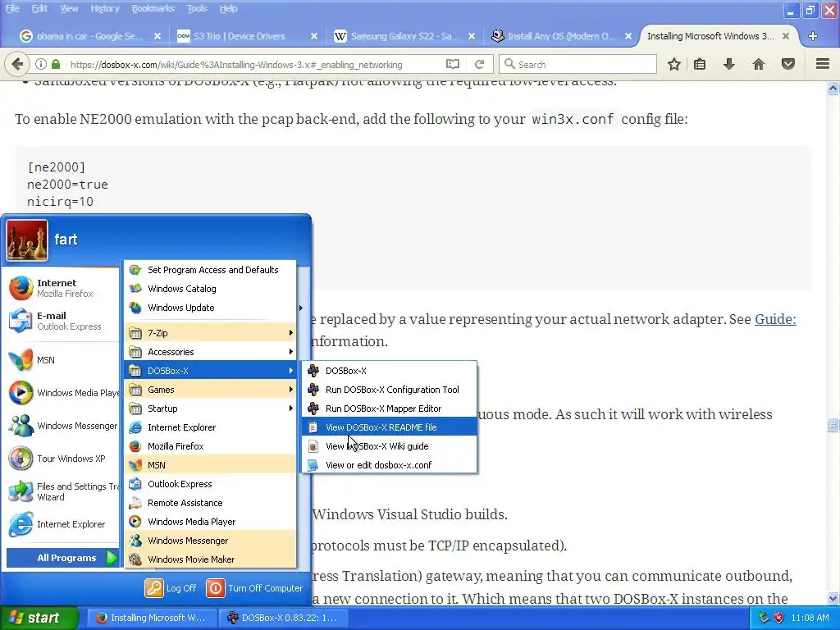This screenshot has height=630, width=840.
Task: Reload the page with the refresh icon
Action: click(x=479, y=64)
